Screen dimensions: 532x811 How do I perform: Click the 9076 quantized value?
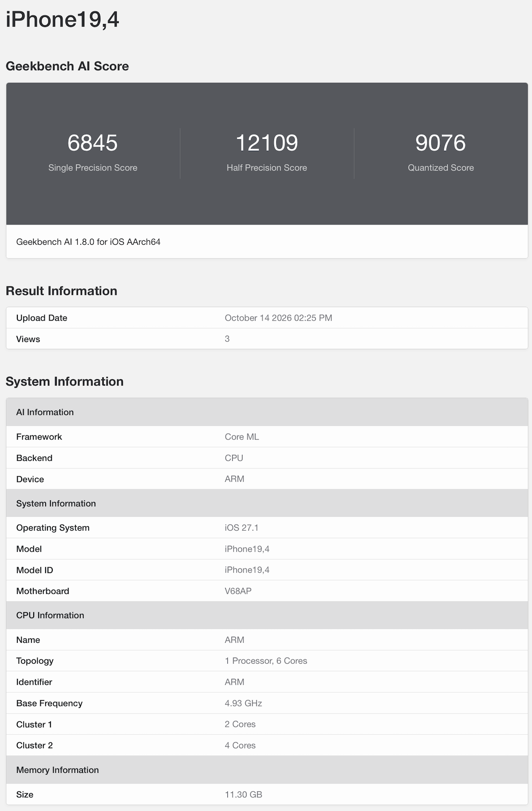tap(441, 143)
